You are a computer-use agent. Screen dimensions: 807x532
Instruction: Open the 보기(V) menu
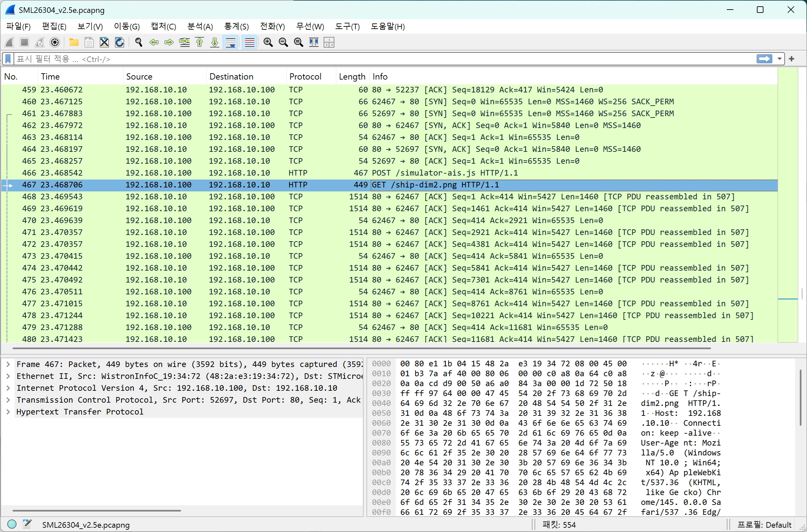click(x=90, y=26)
